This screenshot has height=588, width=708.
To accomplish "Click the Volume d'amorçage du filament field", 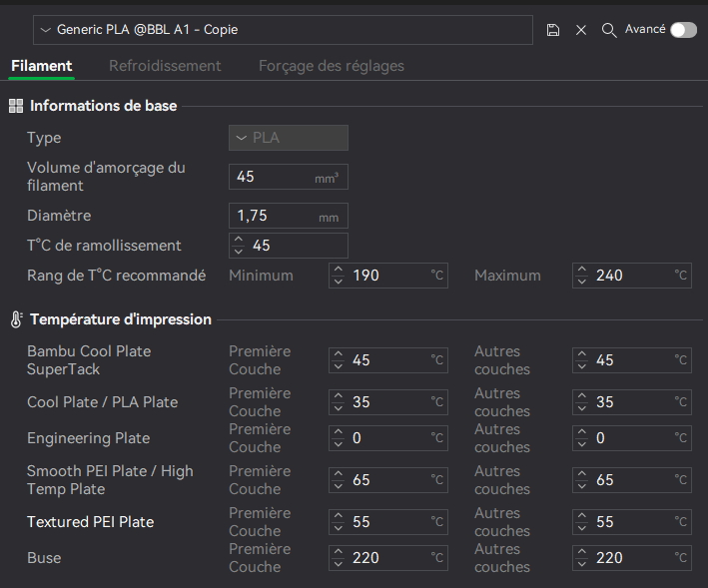I will (289, 177).
